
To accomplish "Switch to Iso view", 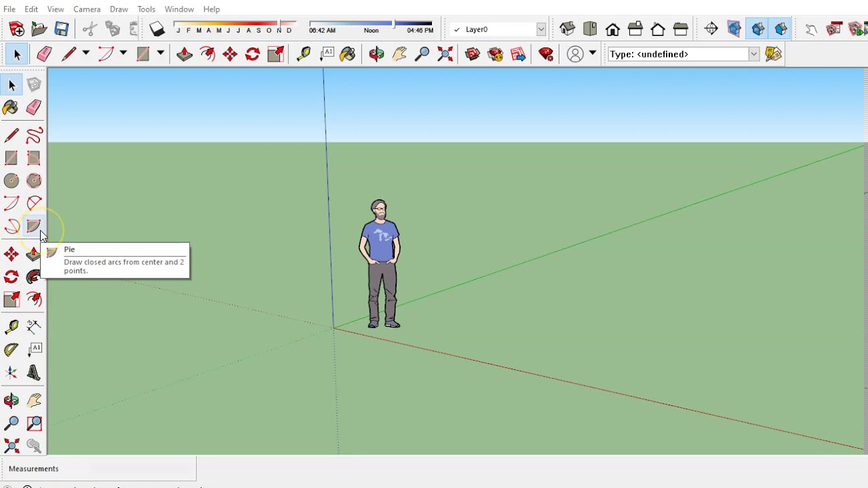I will 568,29.
